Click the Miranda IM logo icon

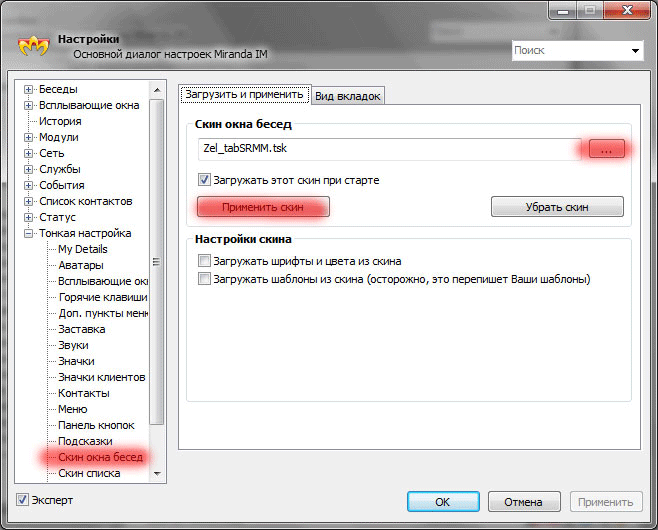pos(34,46)
